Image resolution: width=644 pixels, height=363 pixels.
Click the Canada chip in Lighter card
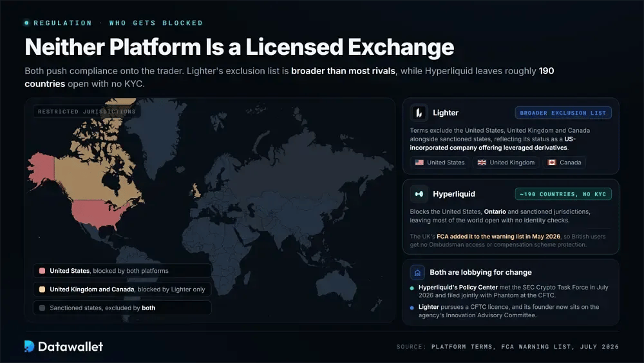point(564,162)
